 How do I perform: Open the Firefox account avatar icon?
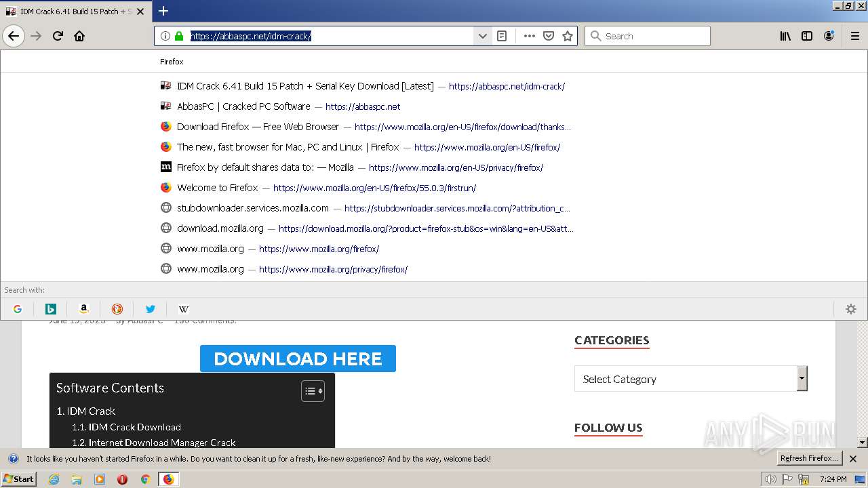(829, 36)
